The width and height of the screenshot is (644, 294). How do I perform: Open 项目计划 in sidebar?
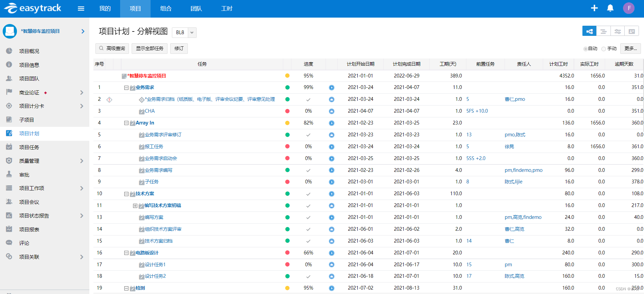45,133
